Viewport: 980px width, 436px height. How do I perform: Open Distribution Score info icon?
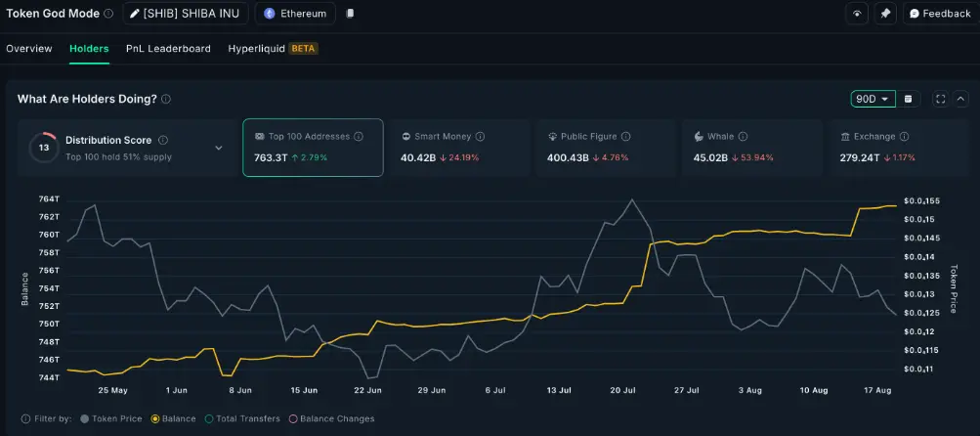pyautogui.click(x=162, y=140)
